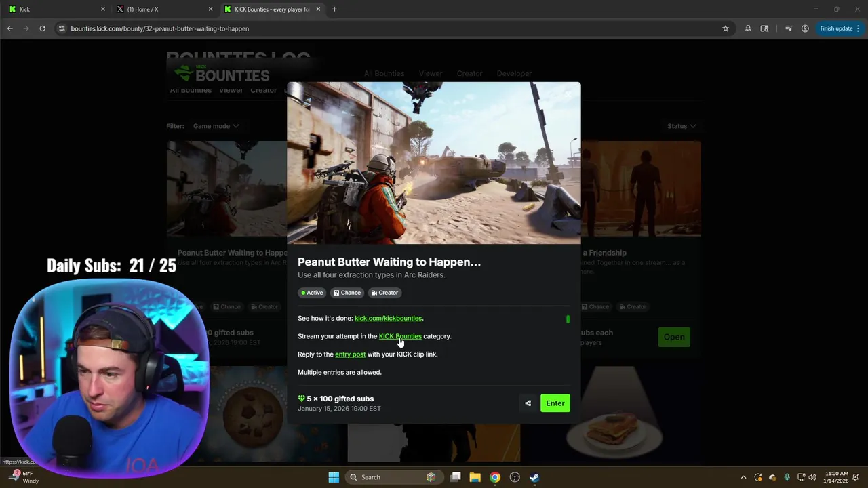Share this bounty via share icon
868x488 pixels.
pos(528,403)
